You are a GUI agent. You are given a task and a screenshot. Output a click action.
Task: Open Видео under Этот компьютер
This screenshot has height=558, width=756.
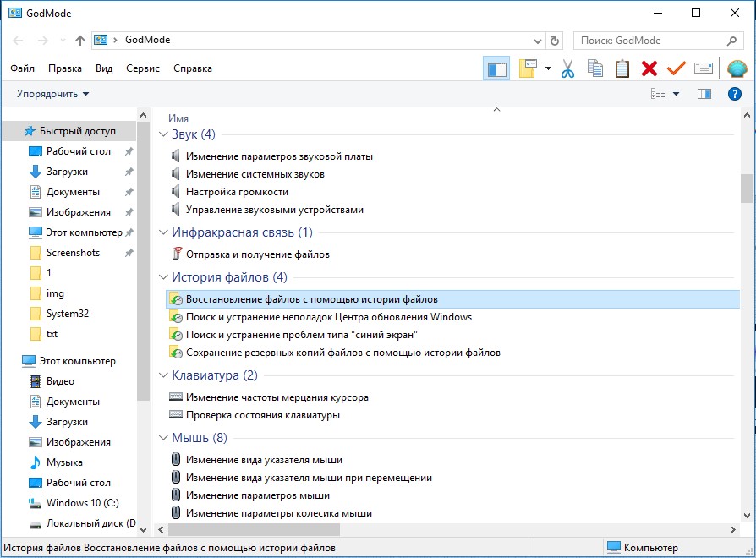[x=60, y=381]
